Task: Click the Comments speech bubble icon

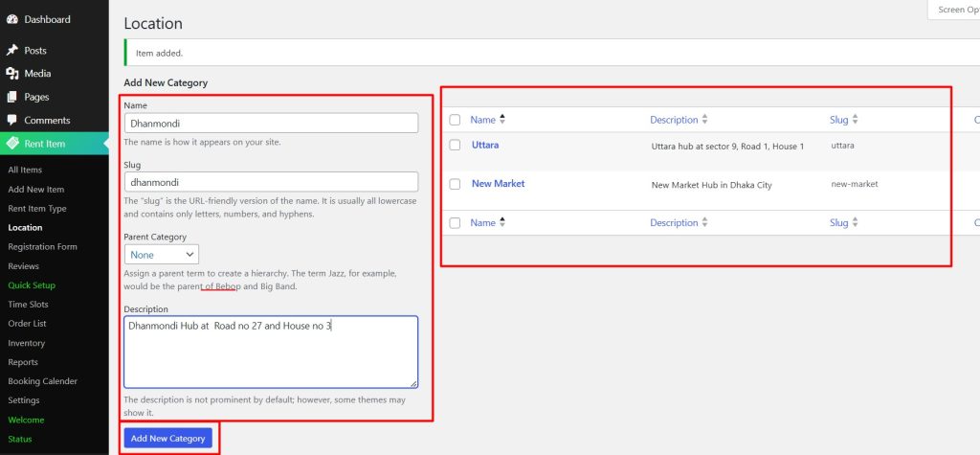Action: tap(12, 121)
